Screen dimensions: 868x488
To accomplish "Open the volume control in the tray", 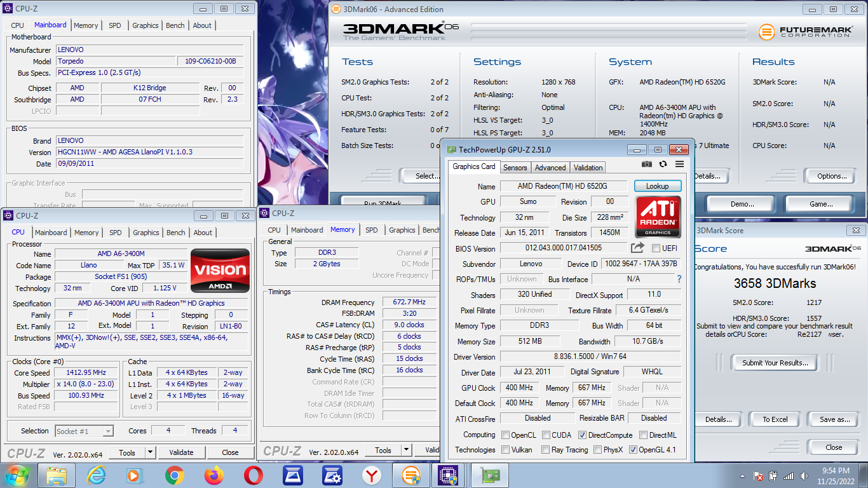I will (x=803, y=476).
